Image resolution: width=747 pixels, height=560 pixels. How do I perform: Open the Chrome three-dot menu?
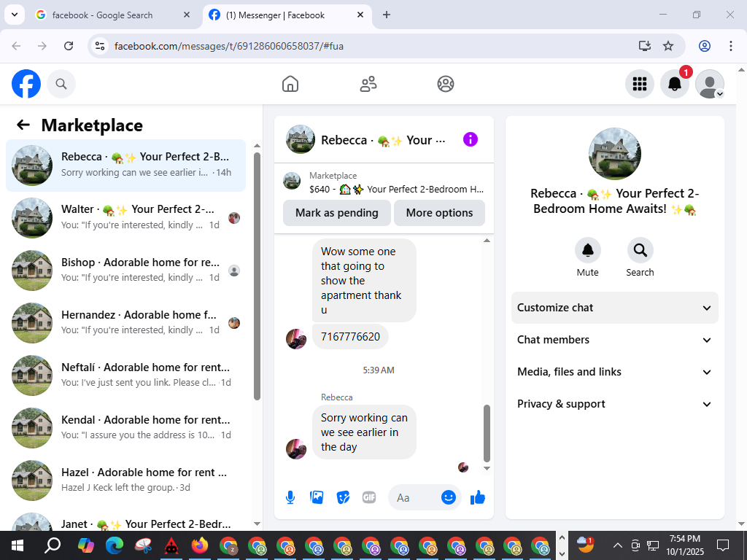coord(731,46)
